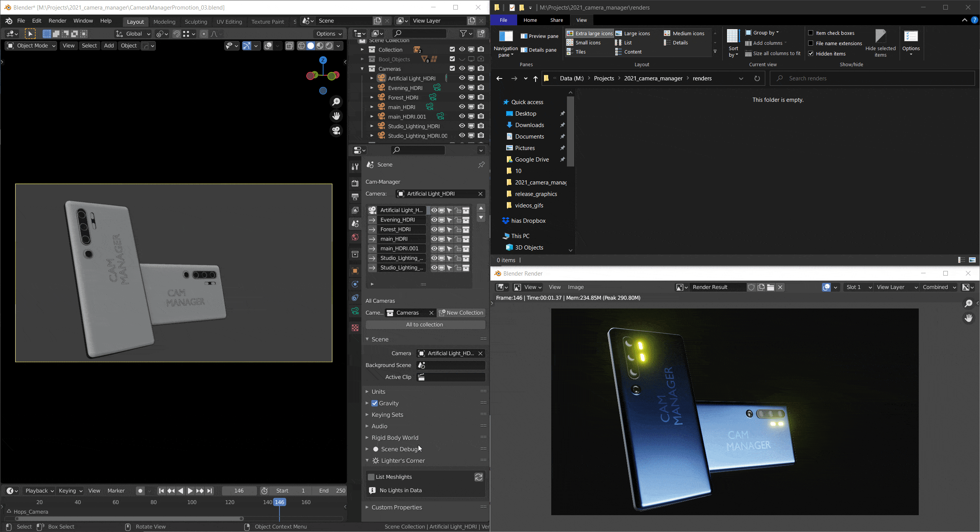The width and height of the screenshot is (980, 532).
Task: Hide Evening_HDRI in the outliner
Action: (462, 88)
